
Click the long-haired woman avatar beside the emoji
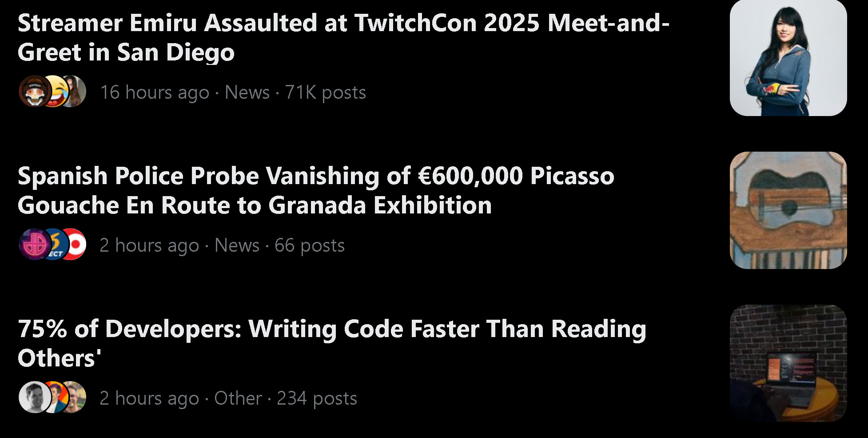click(x=76, y=92)
